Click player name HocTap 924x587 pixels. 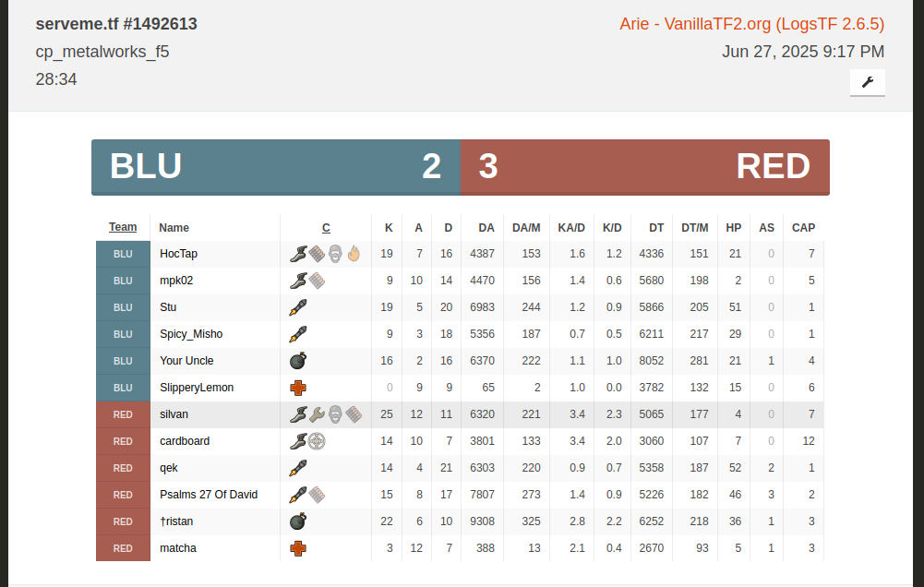178,254
